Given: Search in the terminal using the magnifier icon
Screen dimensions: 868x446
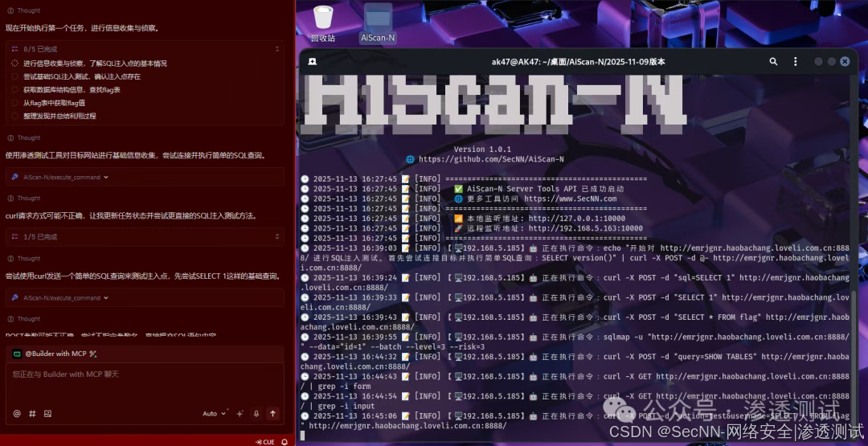Looking at the screenshot, I should coord(773,61).
